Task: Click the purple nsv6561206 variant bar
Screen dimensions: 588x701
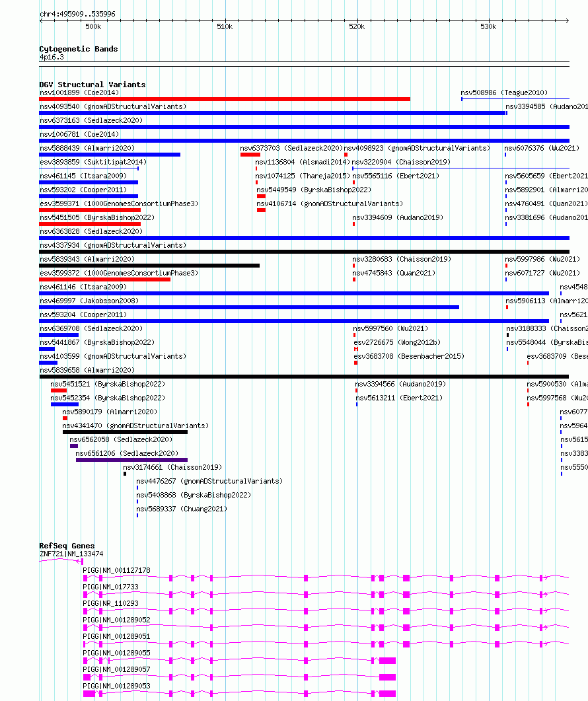Action: tap(131, 460)
